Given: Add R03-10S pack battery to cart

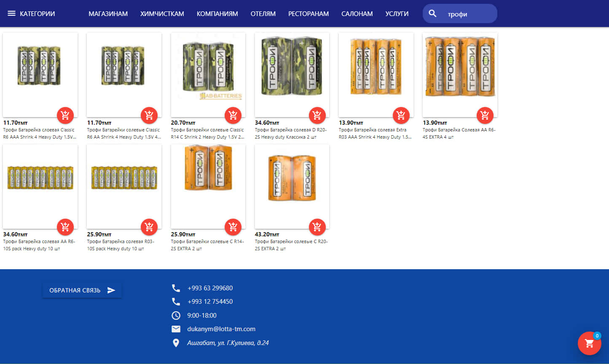Looking at the screenshot, I should [x=149, y=227].
